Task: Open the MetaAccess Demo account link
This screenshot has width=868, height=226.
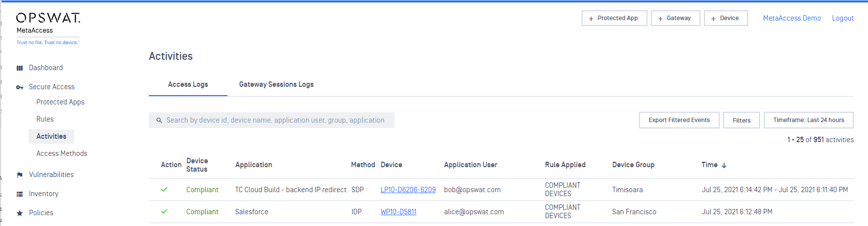Action: coord(792,18)
